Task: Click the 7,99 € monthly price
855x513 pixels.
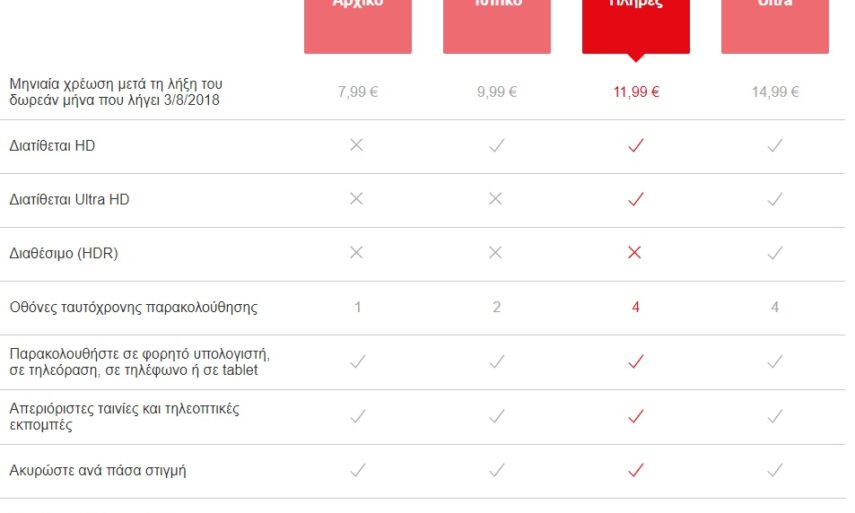Action: 357,92
